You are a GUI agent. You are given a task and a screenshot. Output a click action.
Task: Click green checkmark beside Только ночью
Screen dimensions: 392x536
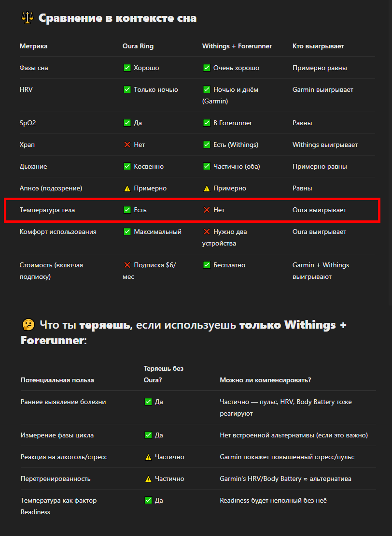click(x=127, y=89)
